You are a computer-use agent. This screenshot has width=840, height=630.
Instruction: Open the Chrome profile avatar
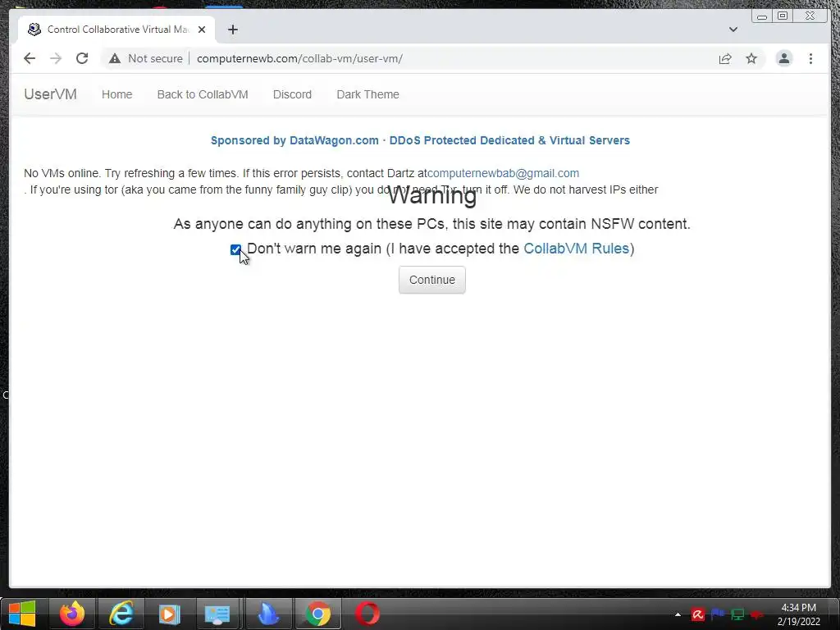783,58
